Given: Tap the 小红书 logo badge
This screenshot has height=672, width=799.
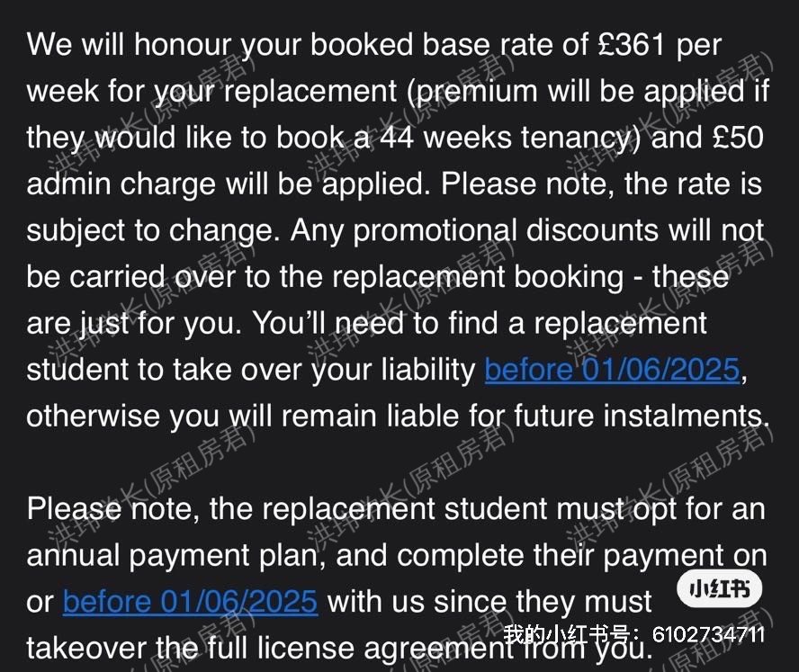Looking at the screenshot, I should (x=719, y=590).
